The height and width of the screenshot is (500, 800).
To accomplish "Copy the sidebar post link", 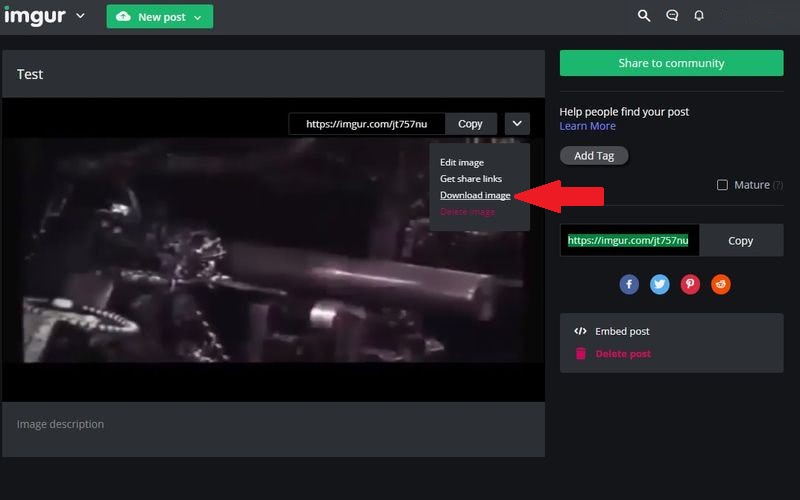I will click(740, 240).
